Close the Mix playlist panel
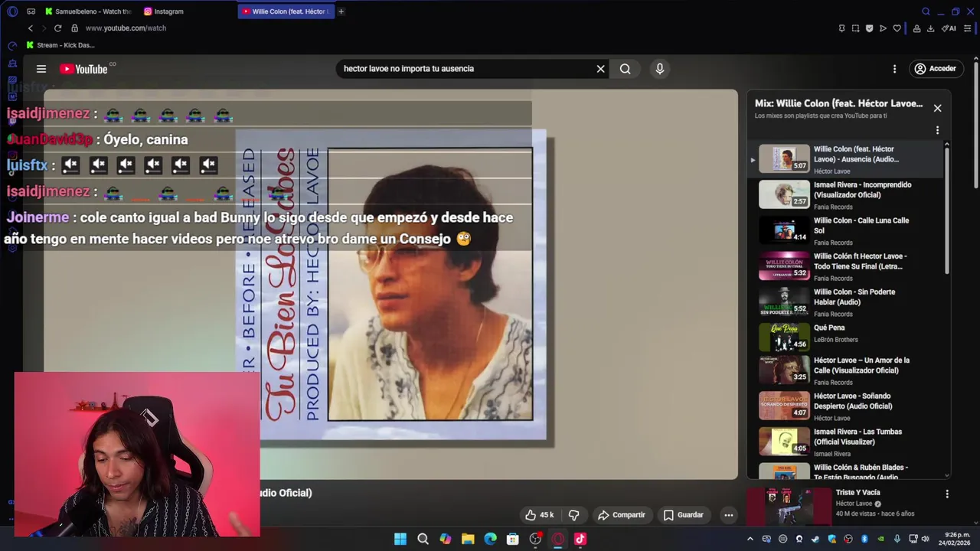The height and width of the screenshot is (551, 980). (x=937, y=108)
